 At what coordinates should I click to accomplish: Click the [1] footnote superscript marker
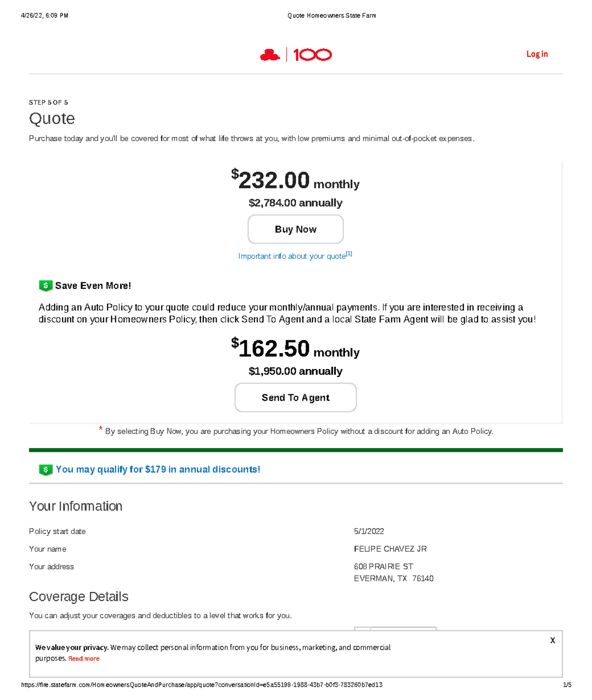pyautogui.click(x=349, y=254)
